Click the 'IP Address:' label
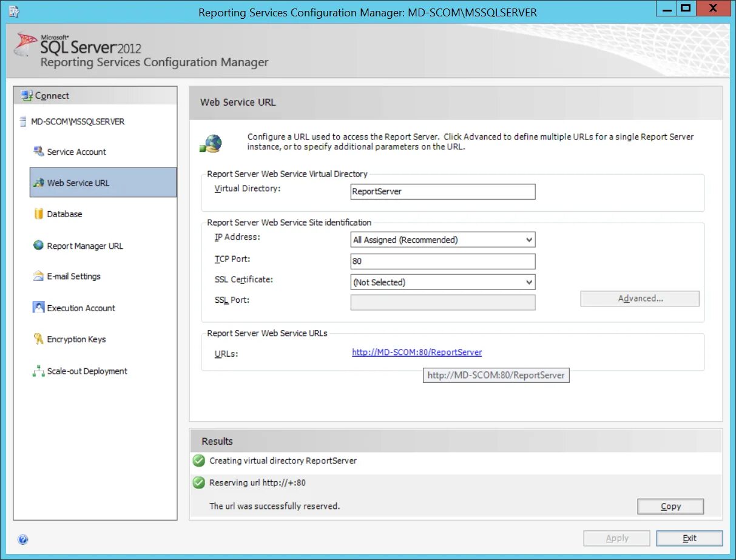 pyautogui.click(x=237, y=237)
